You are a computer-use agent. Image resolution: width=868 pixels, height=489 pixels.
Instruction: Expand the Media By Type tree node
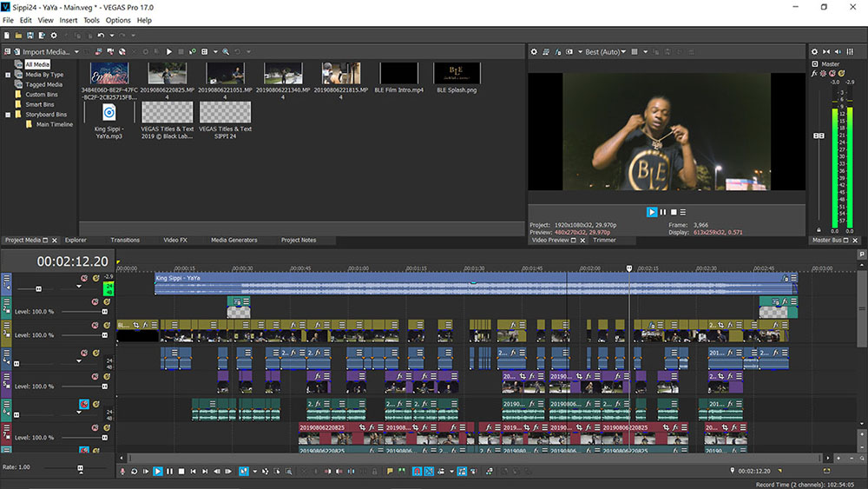pos(8,75)
